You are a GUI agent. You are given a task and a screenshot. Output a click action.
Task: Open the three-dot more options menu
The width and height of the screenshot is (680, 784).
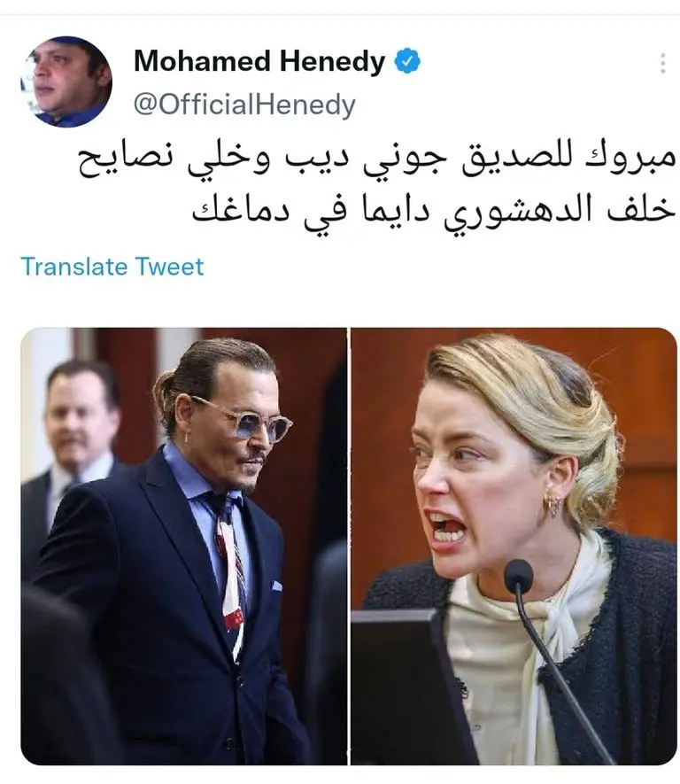tap(662, 64)
